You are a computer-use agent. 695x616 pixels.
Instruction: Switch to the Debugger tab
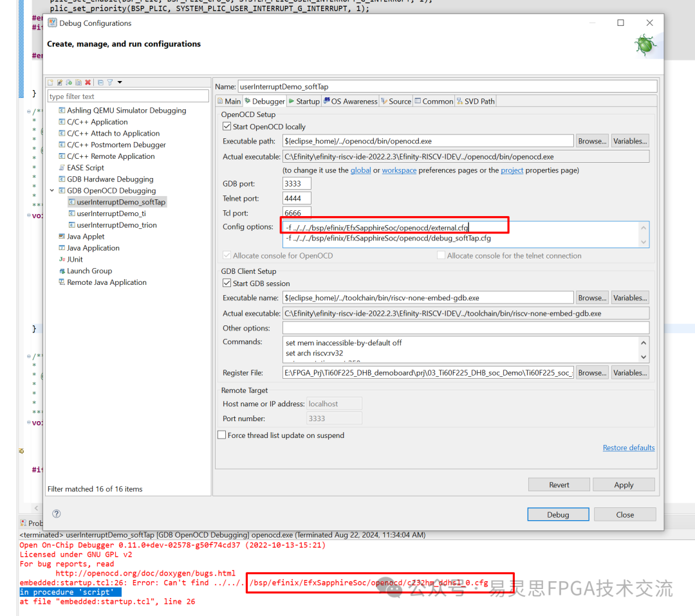264,102
